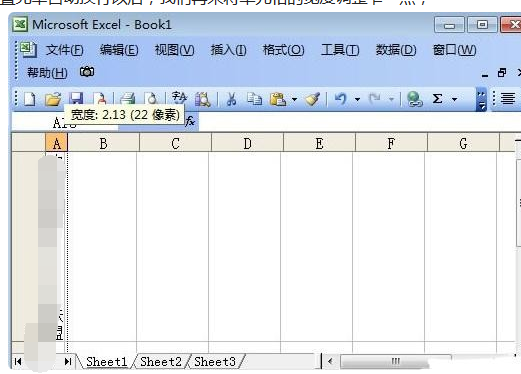
Task: Paste using the clipboard icon
Action: [x=278, y=99]
